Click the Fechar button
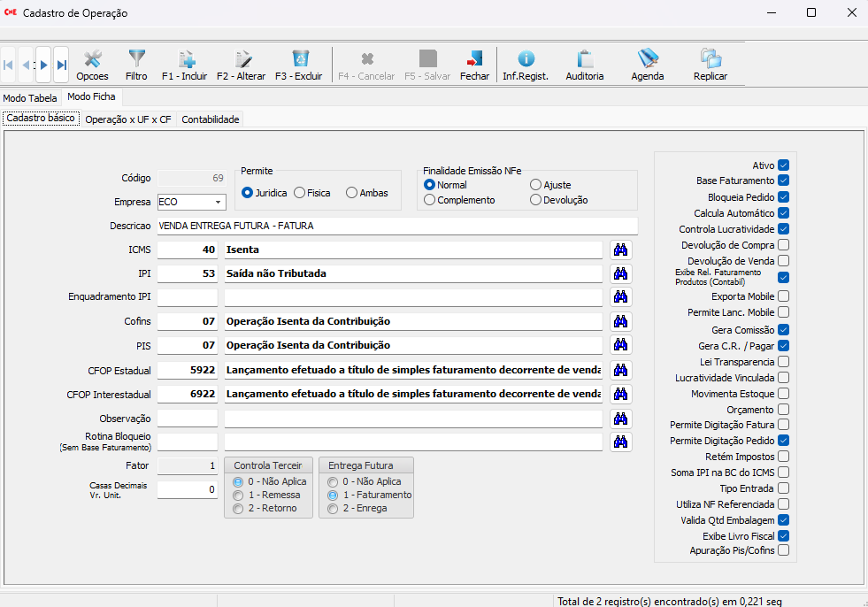868x607 pixels. pos(474,65)
